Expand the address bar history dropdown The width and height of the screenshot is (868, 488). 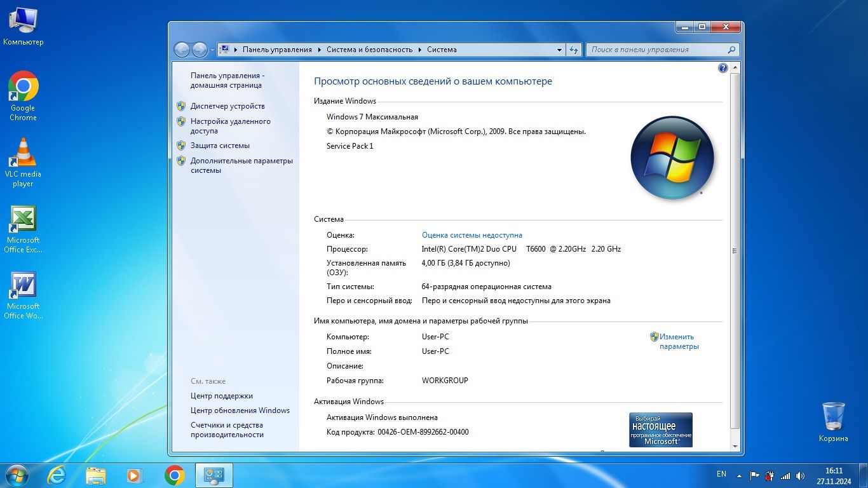(559, 50)
